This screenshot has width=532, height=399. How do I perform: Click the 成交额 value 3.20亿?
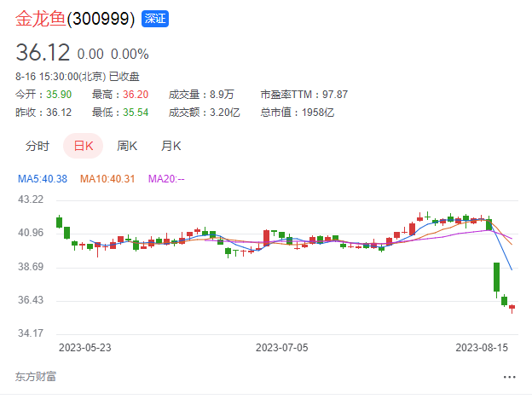224,113
